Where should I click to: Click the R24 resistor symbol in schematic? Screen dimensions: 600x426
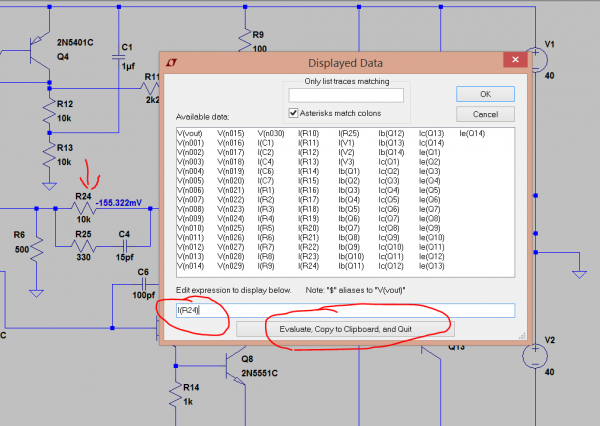click(x=84, y=209)
